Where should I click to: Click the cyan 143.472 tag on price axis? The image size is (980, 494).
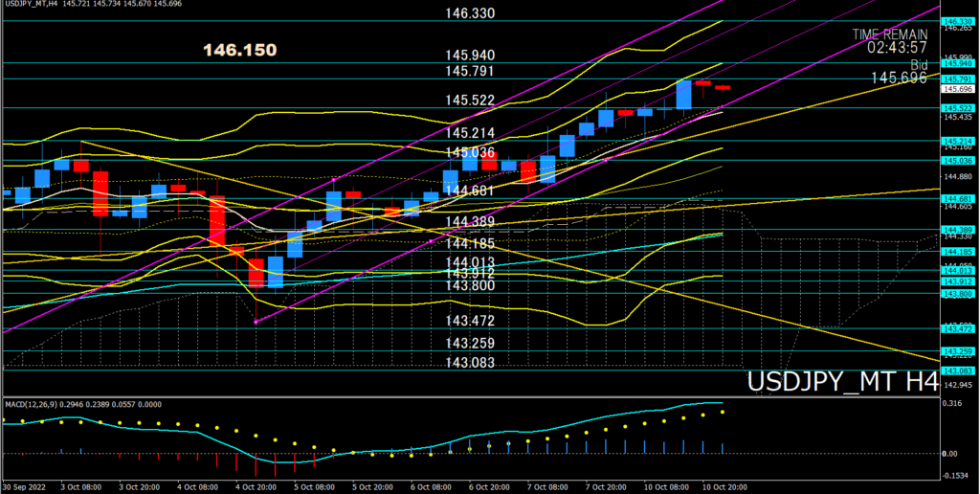pos(957,328)
